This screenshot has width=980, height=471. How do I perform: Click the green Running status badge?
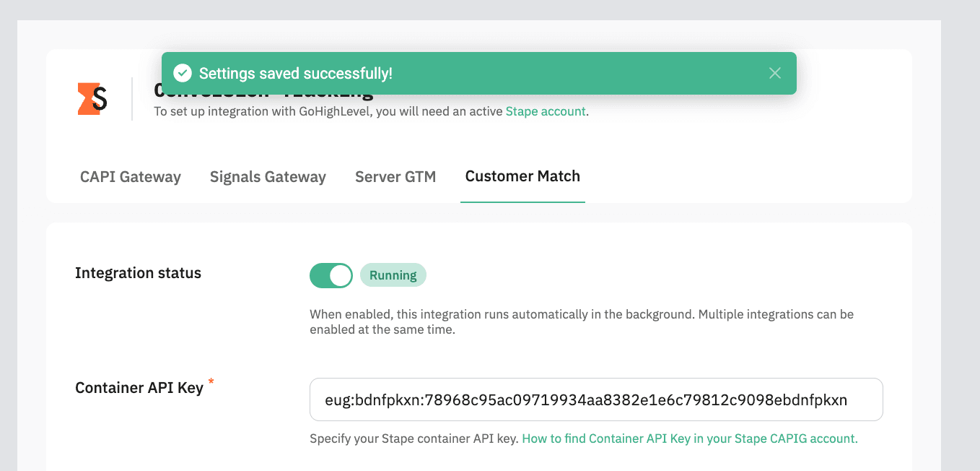(x=393, y=275)
